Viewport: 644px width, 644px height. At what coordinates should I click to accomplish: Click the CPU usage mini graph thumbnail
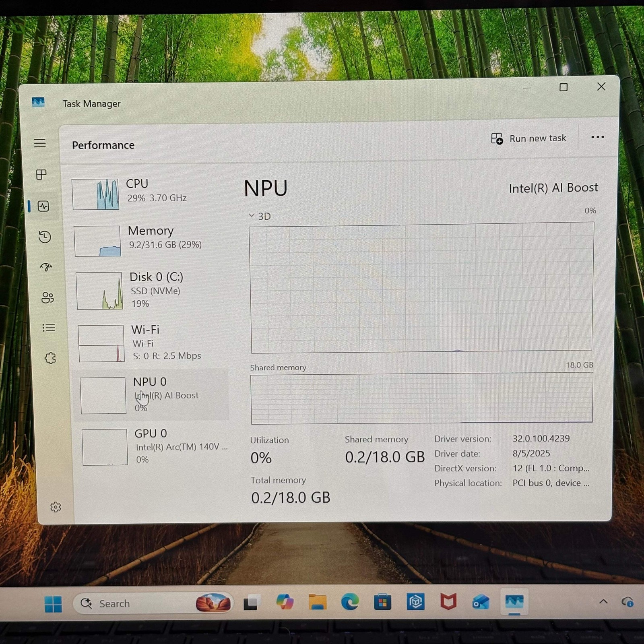click(95, 194)
